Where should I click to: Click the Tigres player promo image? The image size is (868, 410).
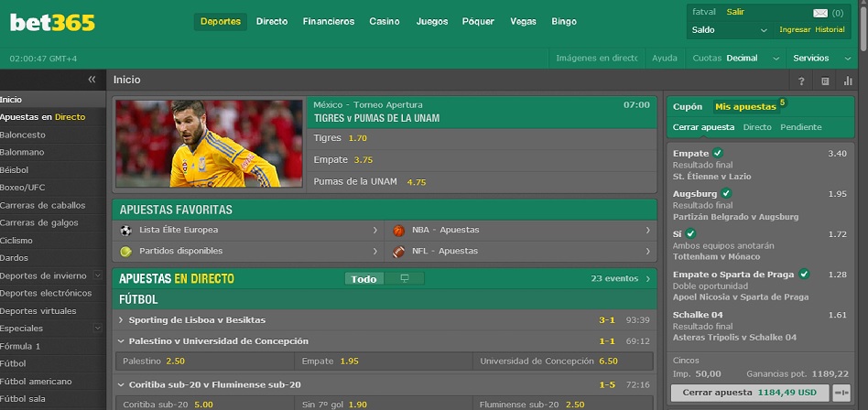click(210, 144)
